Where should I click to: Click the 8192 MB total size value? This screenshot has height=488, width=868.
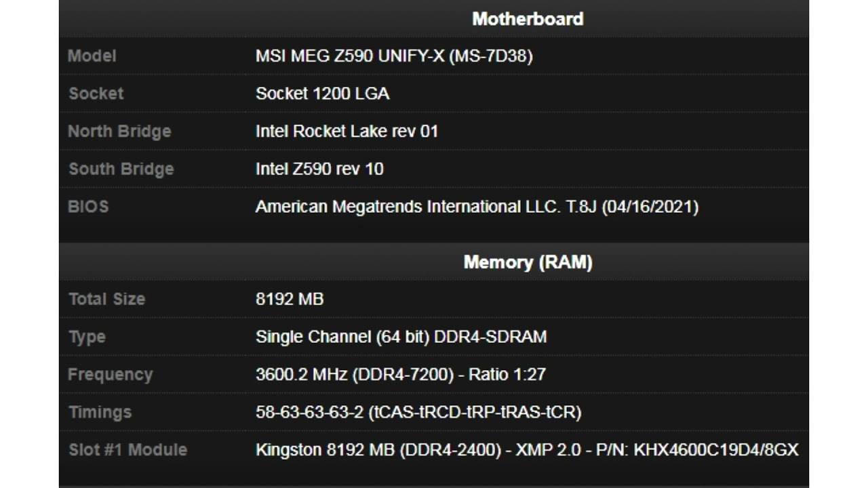290,299
